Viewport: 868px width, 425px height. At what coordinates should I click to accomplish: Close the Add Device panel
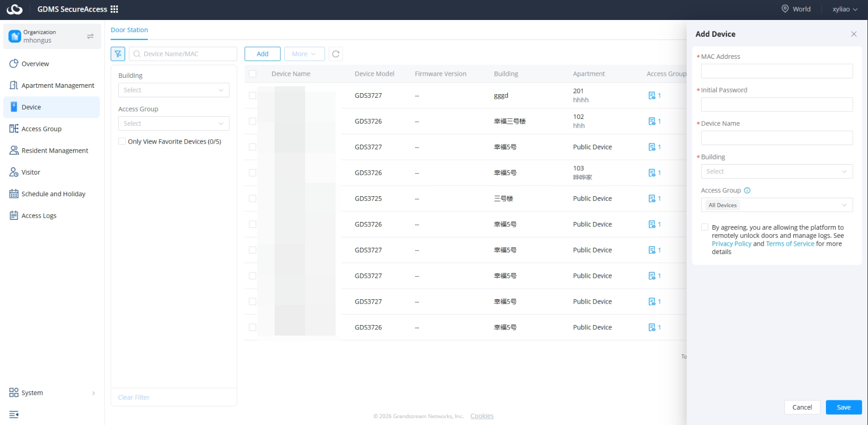click(x=854, y=34)
